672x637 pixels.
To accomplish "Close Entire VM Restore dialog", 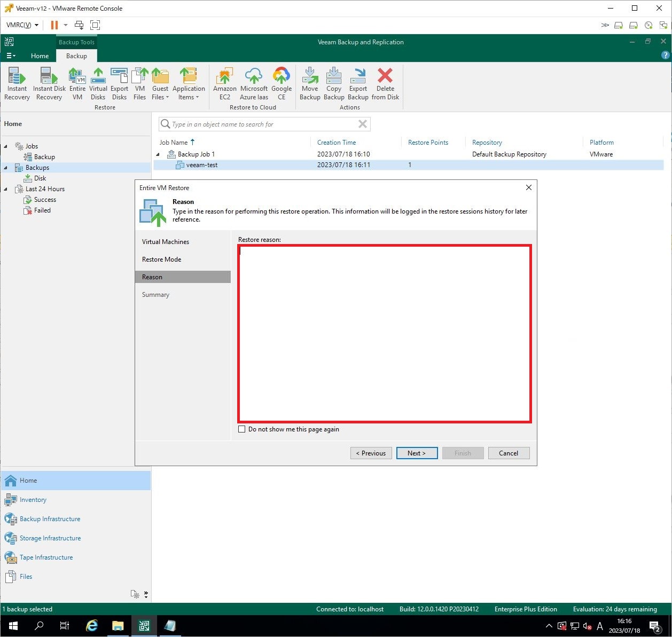I will tap(529, 187).
